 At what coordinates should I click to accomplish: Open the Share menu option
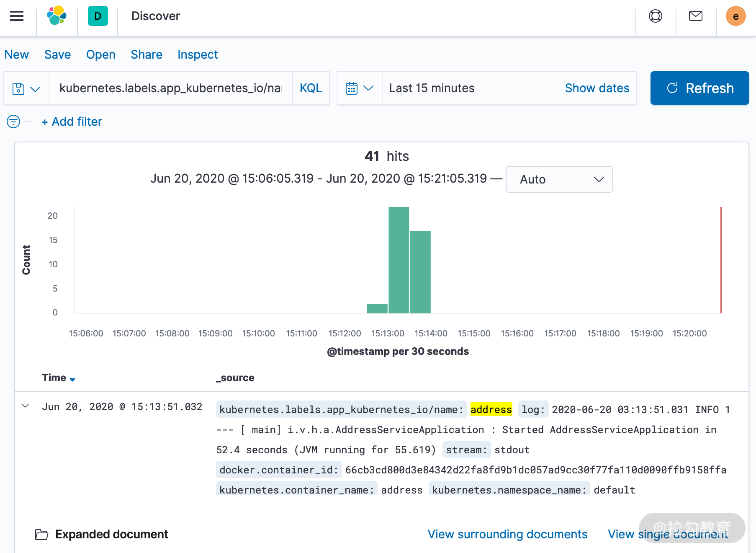click(x=146, y=54)
